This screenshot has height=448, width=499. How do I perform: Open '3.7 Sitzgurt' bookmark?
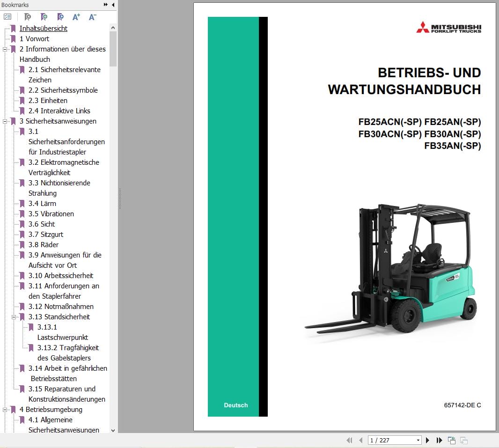click(46, 235)
